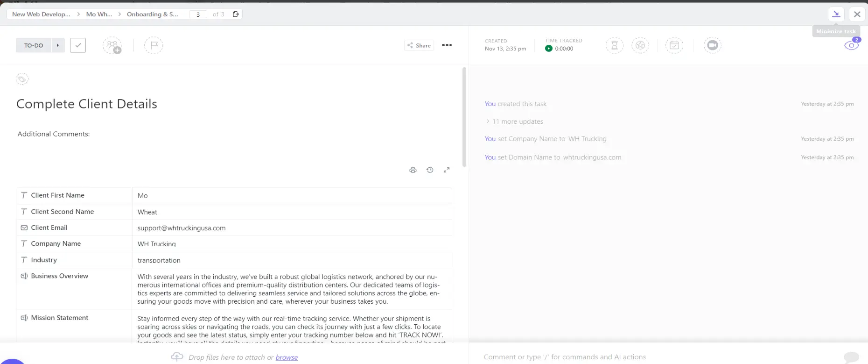Toggle the watchers eye icon

[852, 45]
